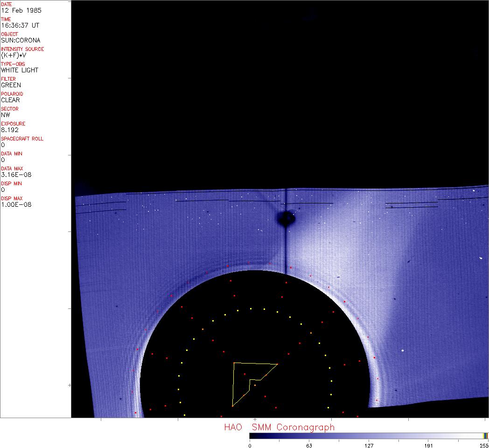Click the CLEAR polaroid value

(10, 100)
